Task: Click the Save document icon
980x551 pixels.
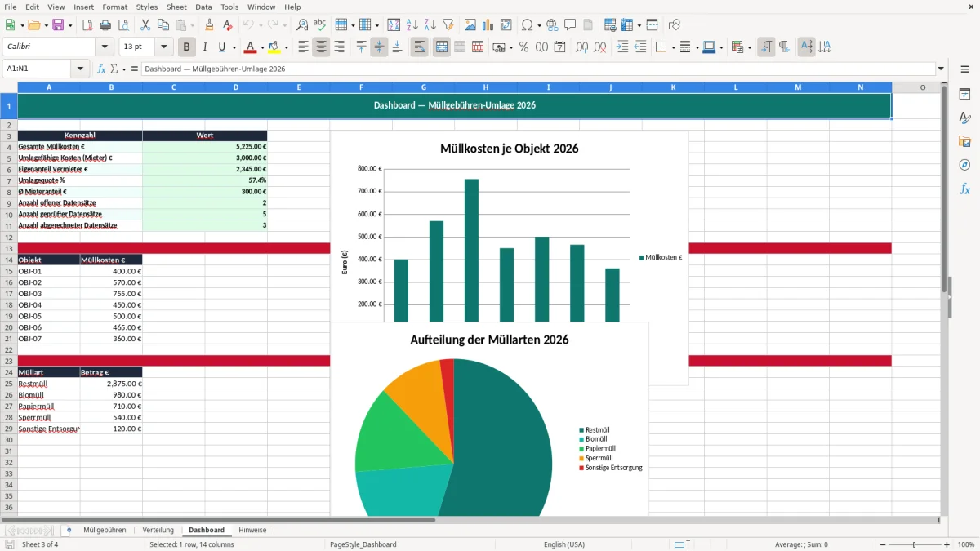Action: [58, 25]
